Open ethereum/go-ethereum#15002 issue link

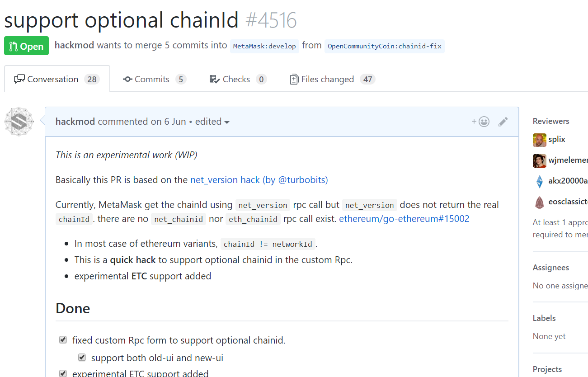[404, 219]
